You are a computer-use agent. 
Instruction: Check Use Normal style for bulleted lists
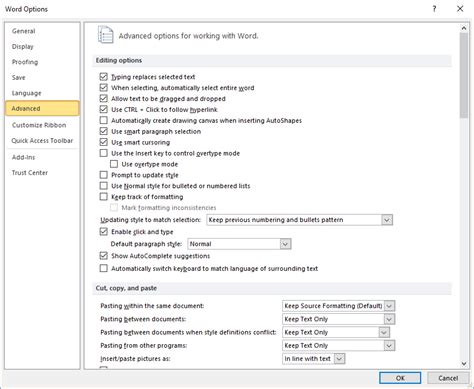(x=104, y=186)
